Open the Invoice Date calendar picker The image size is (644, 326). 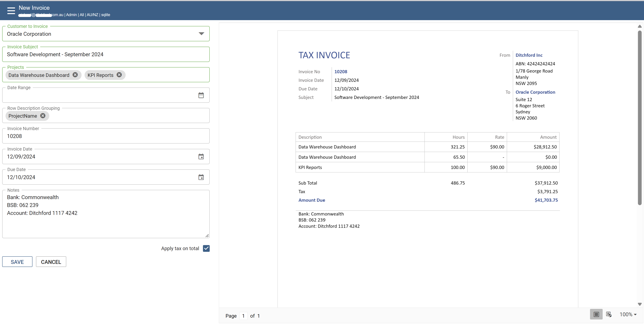tap(201, 156)
